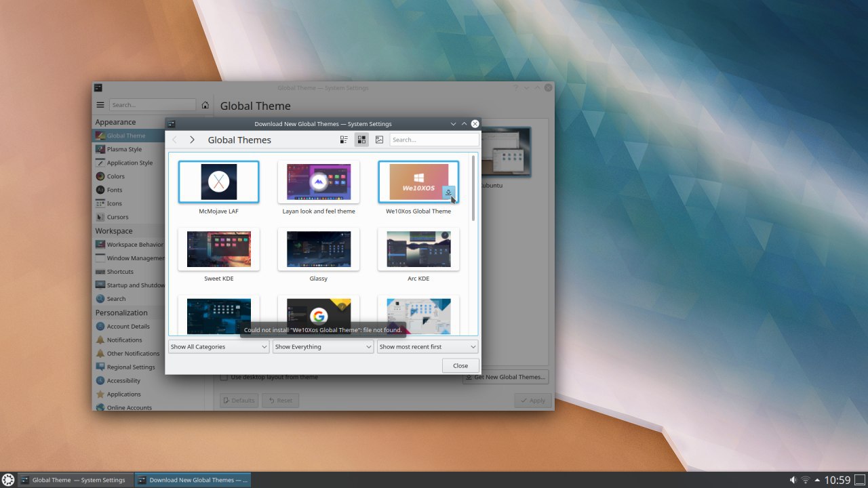Click the dialog titlebar down chevron
868x488 pixels.
tap(453, 124)
